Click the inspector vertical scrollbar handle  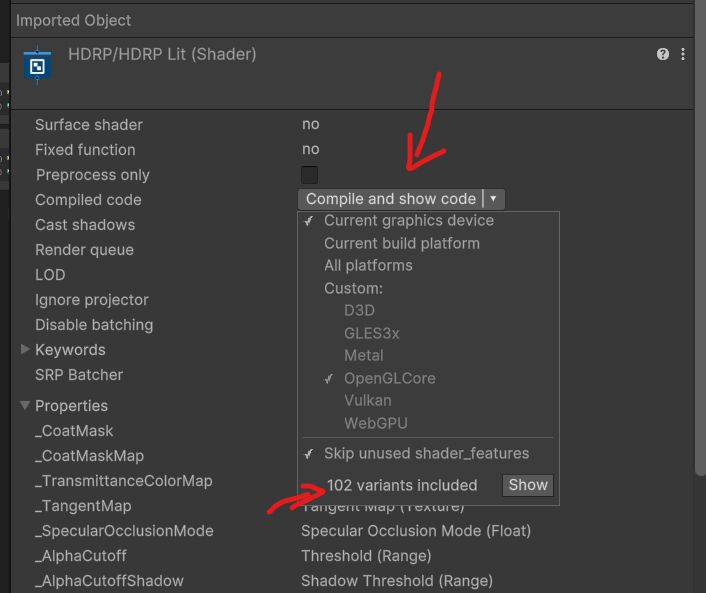click(x=700, y=239)
